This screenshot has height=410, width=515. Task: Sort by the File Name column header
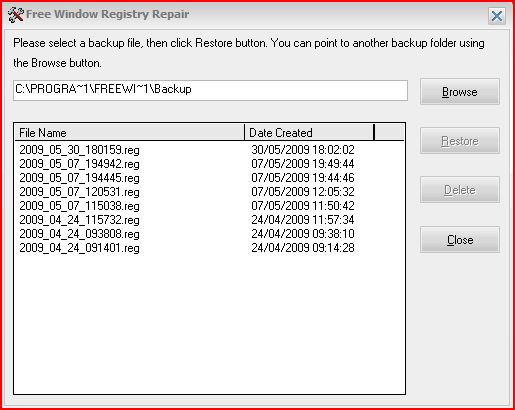pos(130,133)
